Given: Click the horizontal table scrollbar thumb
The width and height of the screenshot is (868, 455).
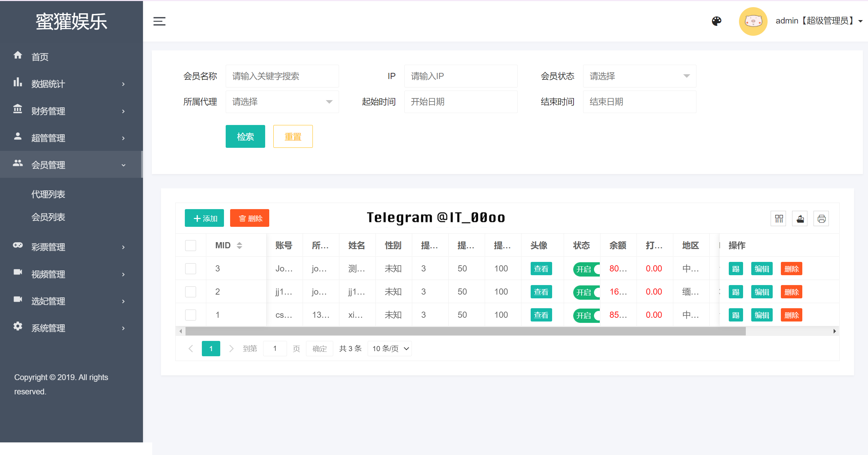Looking at the screenshot, I should [466, 331].
